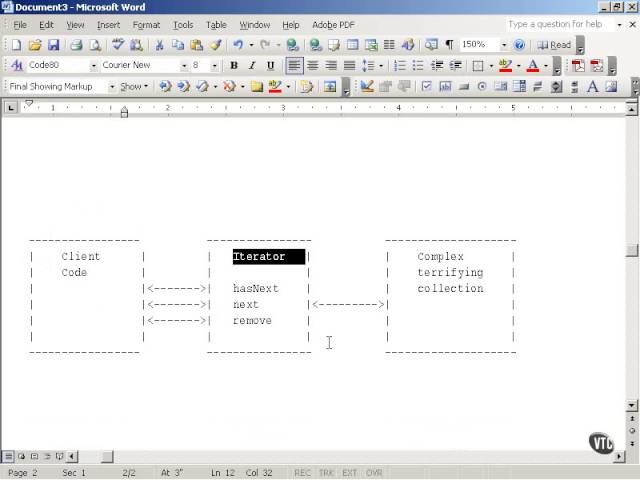
Task: Open a file with folder icon
Action: 35,45
